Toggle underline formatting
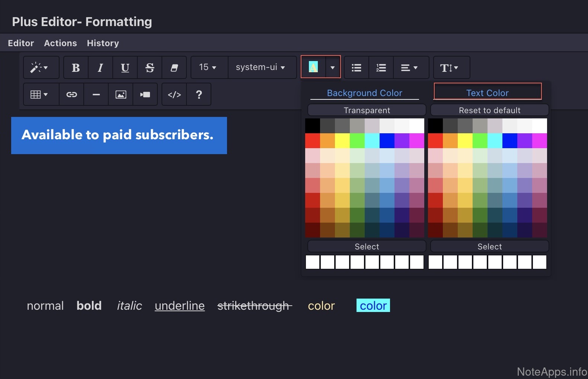 tap(125, 68)
